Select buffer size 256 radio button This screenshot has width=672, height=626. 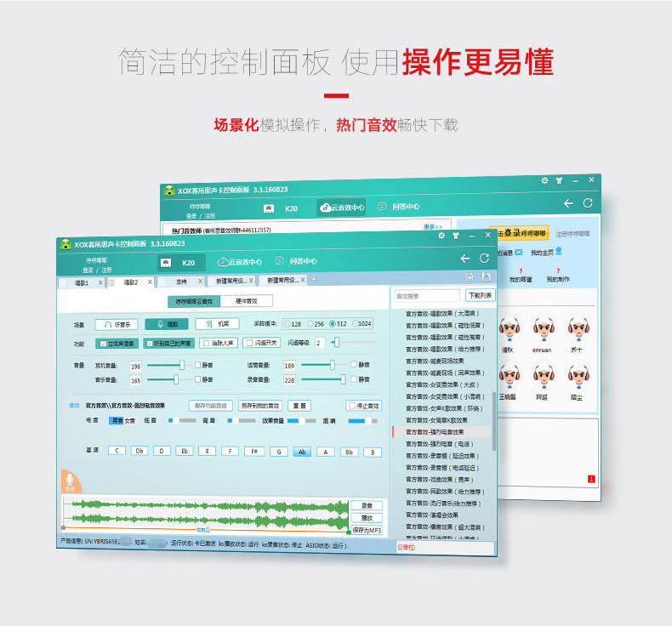point(310,324)
